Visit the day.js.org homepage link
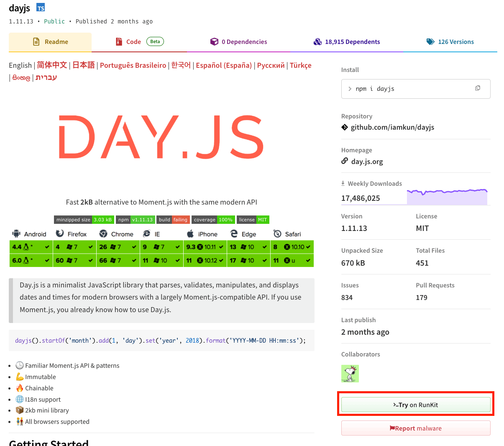The height and width of the screenshot is (446, 504). (x=367, y=161)
